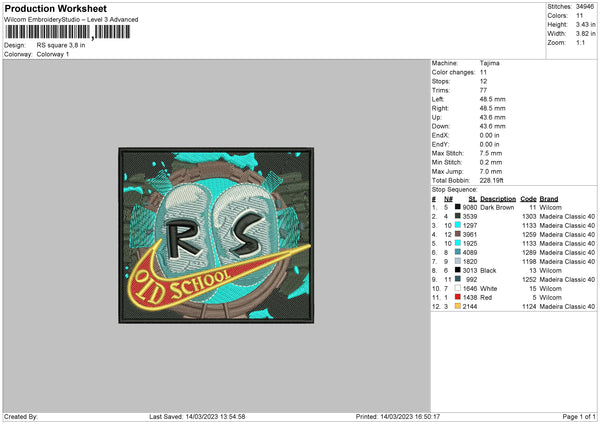Click the Machine value 'Tajima'
This screenshot has height=424, width=600.
click(489, 63)
